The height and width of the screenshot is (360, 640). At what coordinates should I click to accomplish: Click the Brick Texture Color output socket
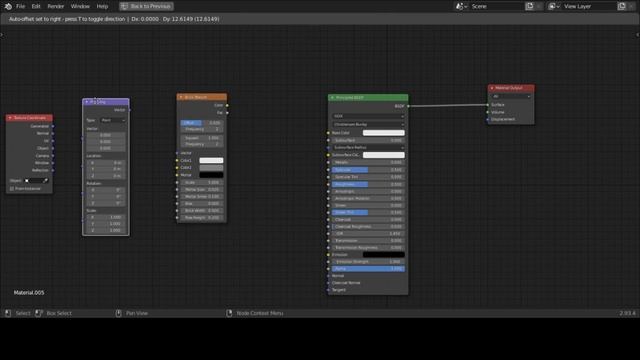(x=227, y=105)
